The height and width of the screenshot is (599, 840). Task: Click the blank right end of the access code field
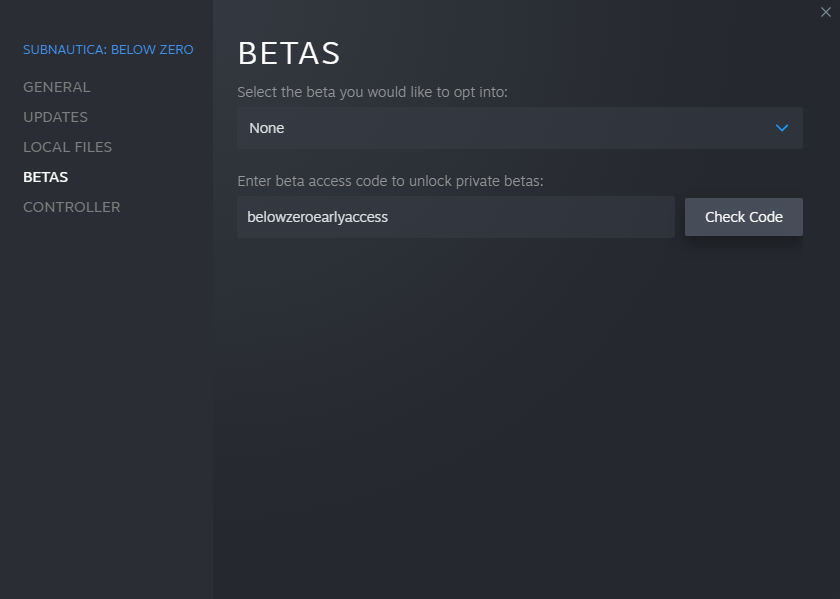point(620,217)
